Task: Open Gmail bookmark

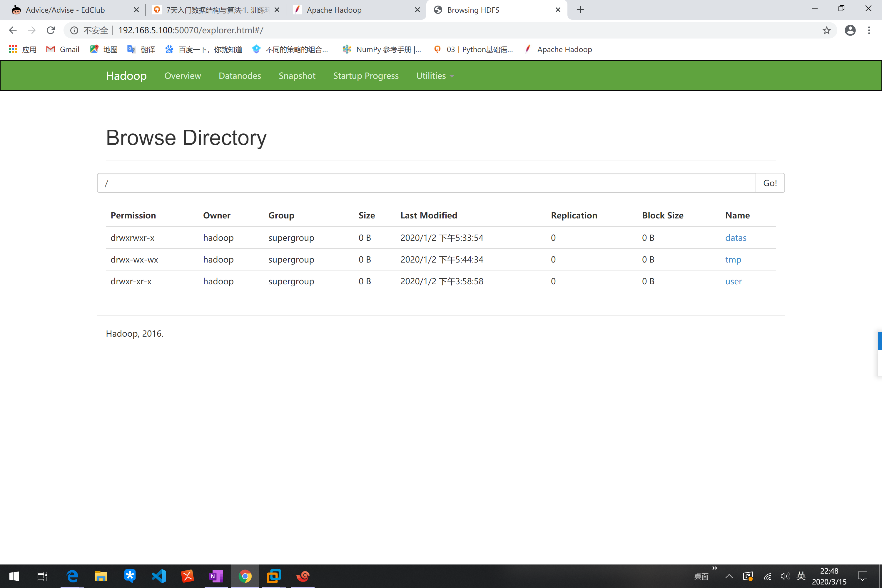Action: tap(63, 49)
